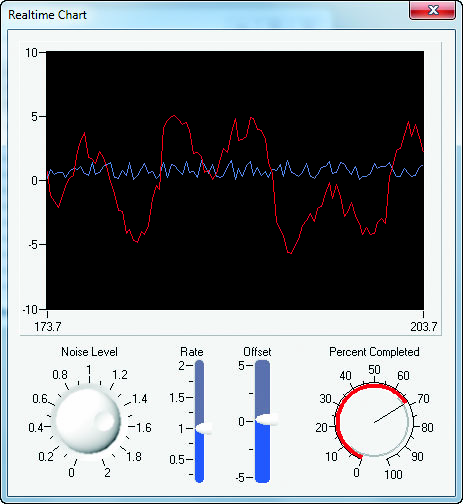463x504 pixels.
Task: Click the Rate slider thumb
Action: point(204,428)
